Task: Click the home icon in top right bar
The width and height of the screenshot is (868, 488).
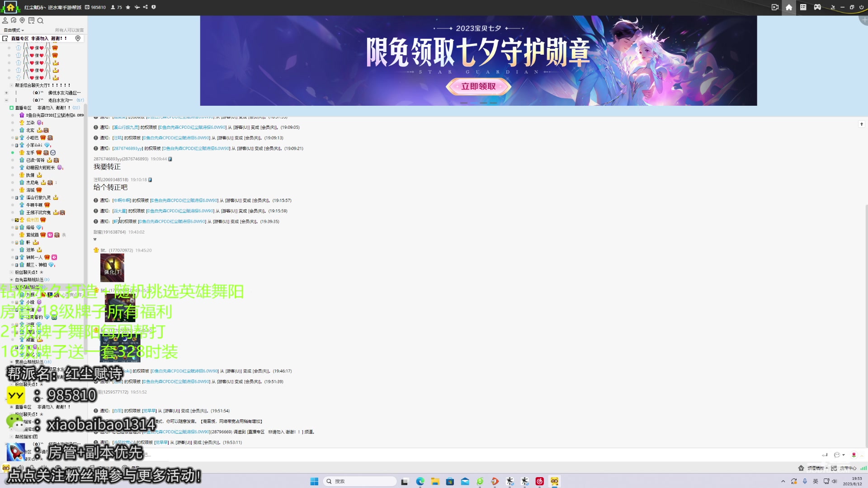Action: click(x=789, y=7)
